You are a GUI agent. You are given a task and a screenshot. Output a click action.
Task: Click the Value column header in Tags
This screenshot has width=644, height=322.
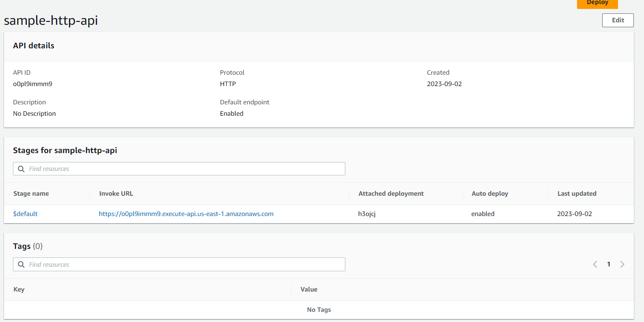[309, 290]
